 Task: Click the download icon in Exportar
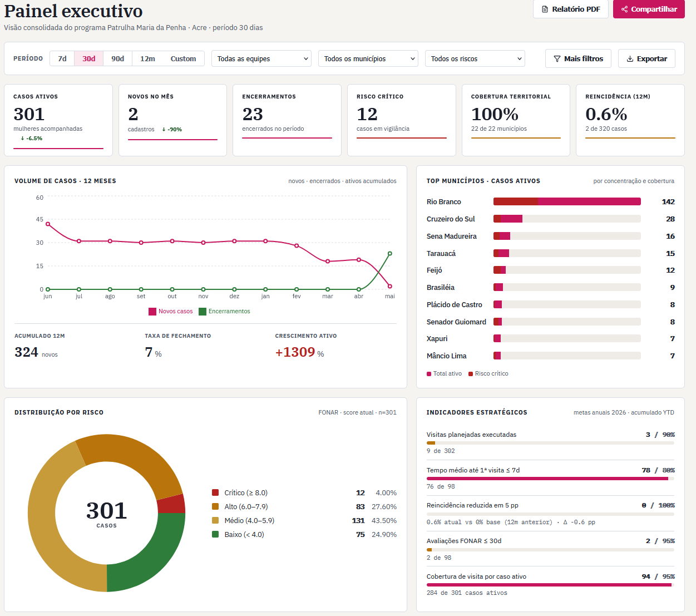(x=630, y=59)
